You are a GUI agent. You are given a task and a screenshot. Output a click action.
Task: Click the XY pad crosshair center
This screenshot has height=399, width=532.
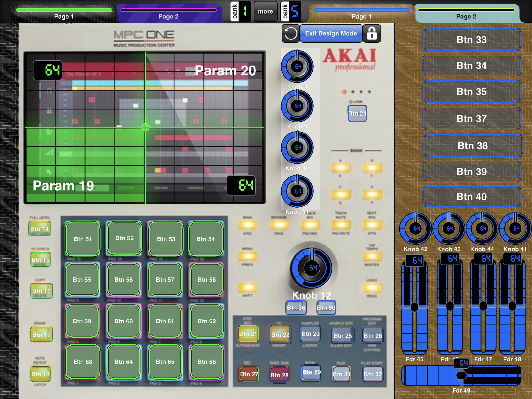coord(145,127)
